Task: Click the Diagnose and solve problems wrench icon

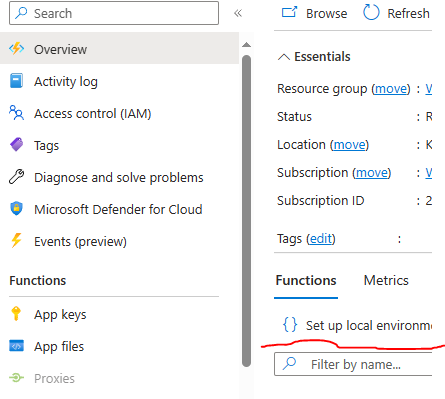Action: (x=16, y=177)
